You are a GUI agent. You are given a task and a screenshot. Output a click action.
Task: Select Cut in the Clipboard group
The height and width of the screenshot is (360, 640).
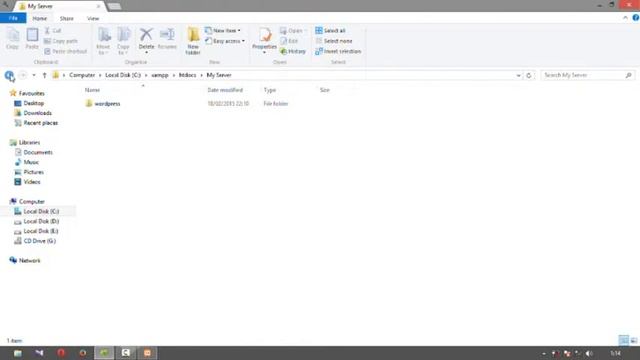pos(53,31)
